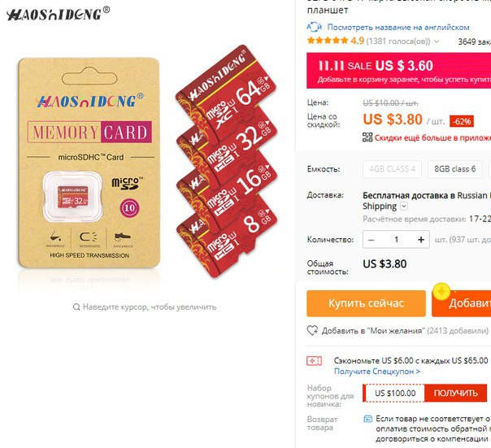Click the Купить сейчас button
This screenshot has height=448, width=491.
point(366,303)
